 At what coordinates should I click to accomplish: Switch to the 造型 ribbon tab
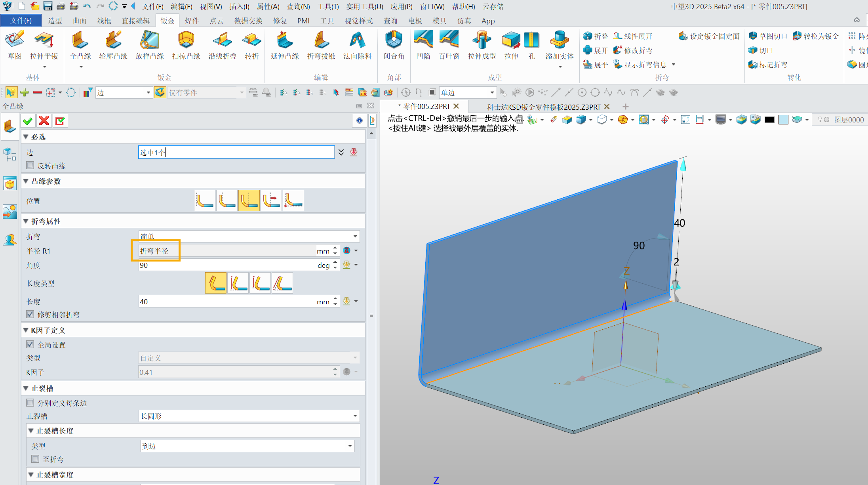point(55,21)
